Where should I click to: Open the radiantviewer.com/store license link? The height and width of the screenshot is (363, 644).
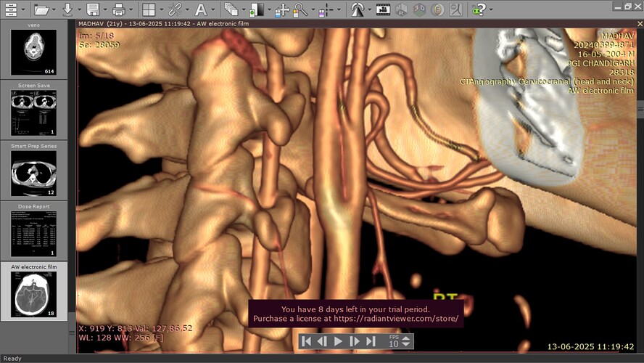[396, 319]
